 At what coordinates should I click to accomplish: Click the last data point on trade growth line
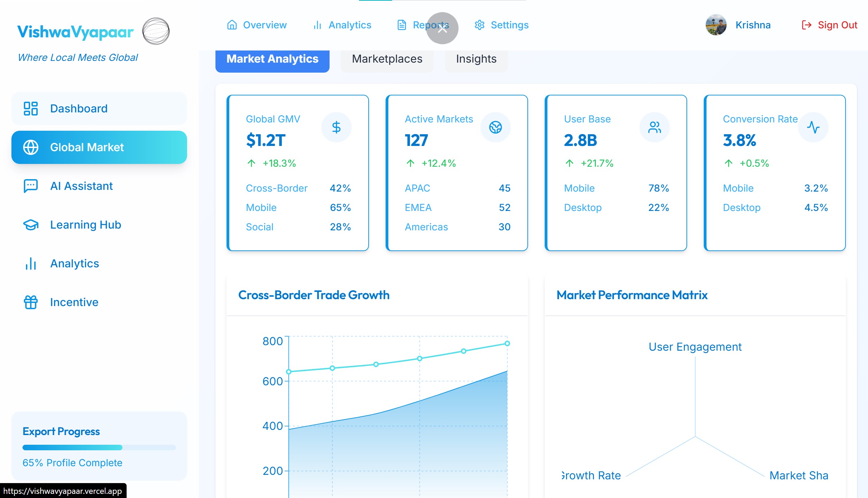[507, 343]
